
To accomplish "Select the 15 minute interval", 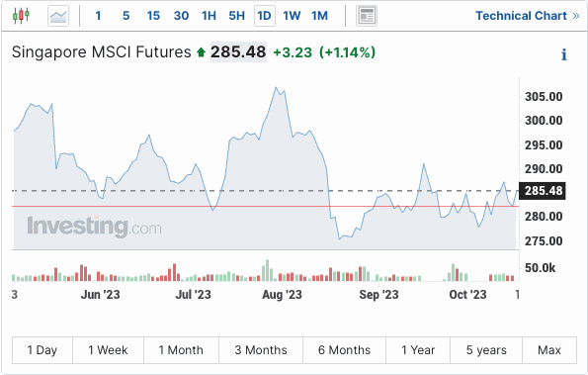I will (153, 16).
